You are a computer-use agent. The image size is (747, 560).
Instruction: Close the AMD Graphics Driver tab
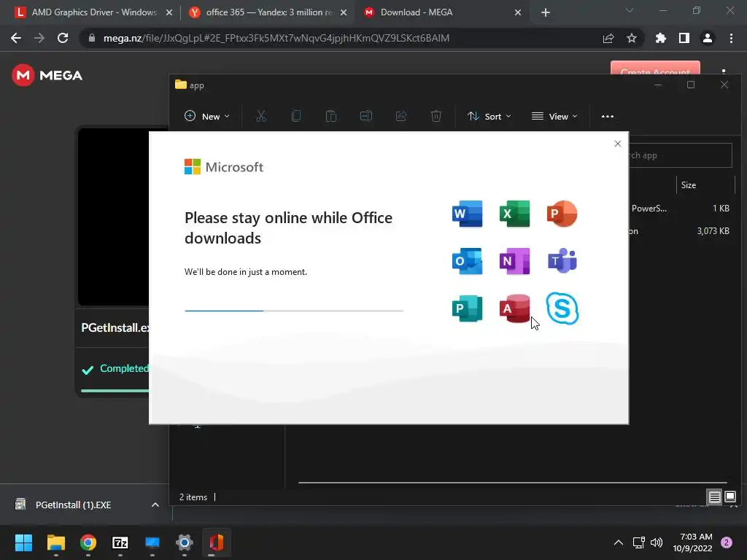point(169,12)
